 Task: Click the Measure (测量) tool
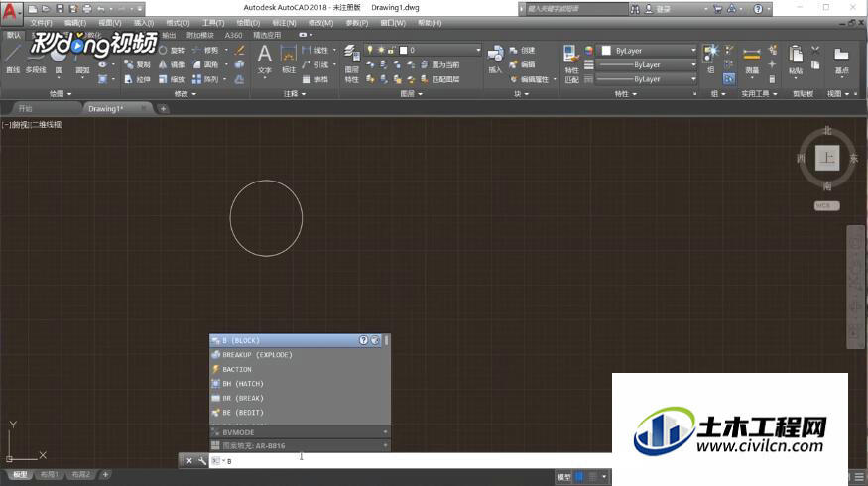[752, 60]
